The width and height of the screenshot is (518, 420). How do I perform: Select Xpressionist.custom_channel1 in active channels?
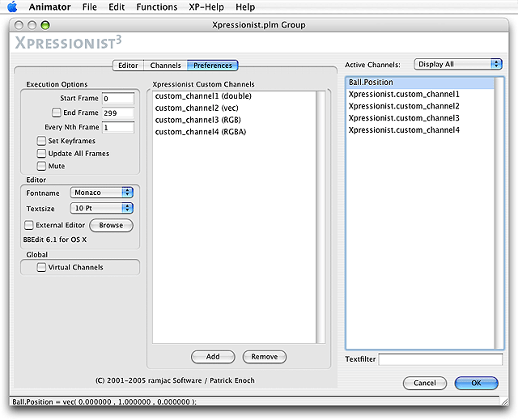[x=420, y=94]
